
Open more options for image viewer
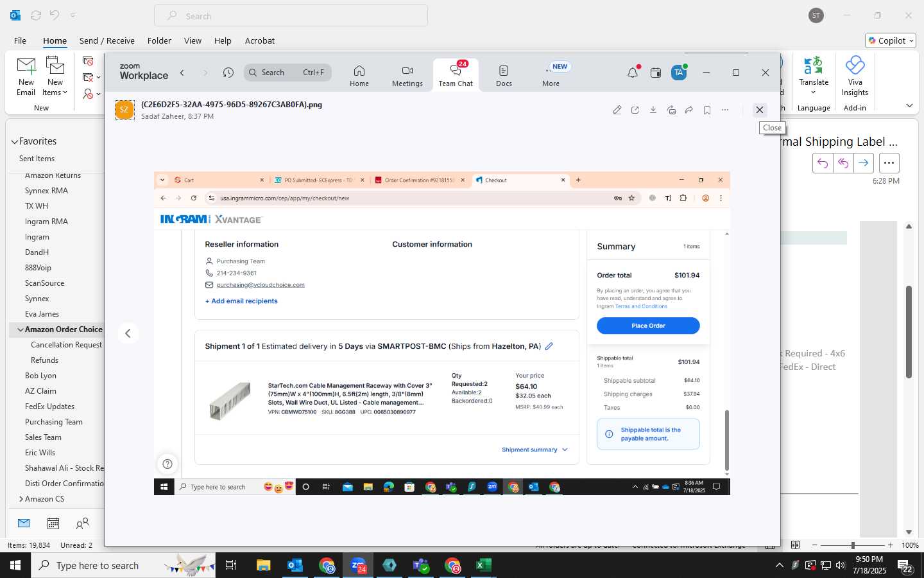click(725, 110)
